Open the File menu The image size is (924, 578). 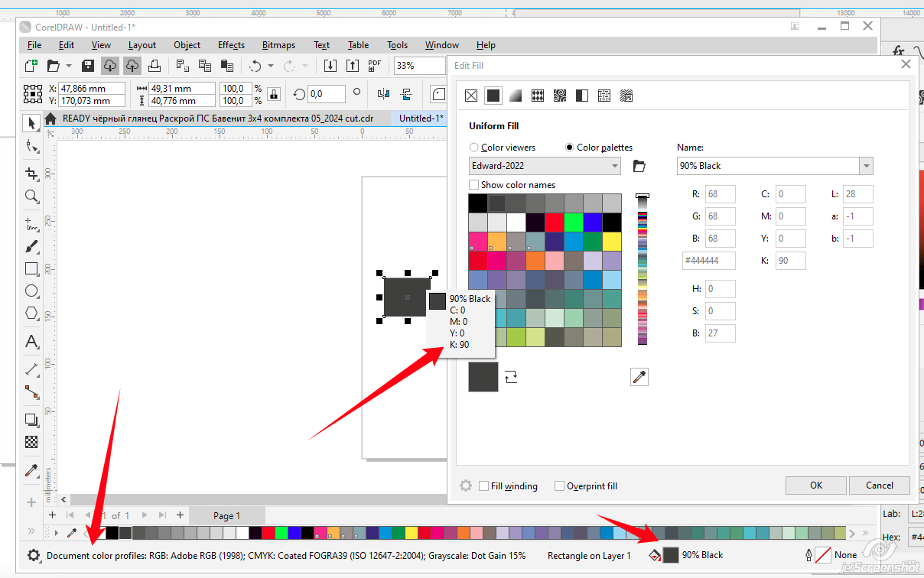(x=34, y=45)
